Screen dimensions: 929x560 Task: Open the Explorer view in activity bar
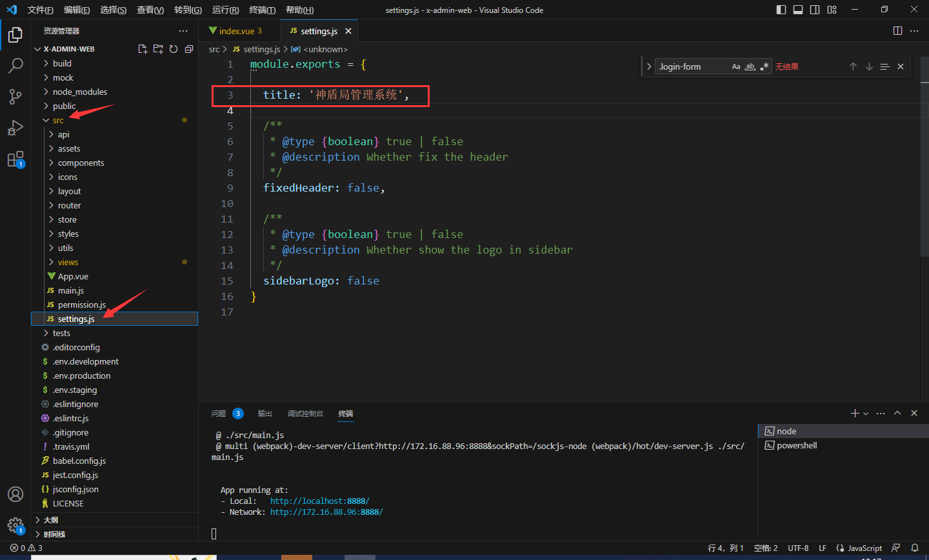15,35
